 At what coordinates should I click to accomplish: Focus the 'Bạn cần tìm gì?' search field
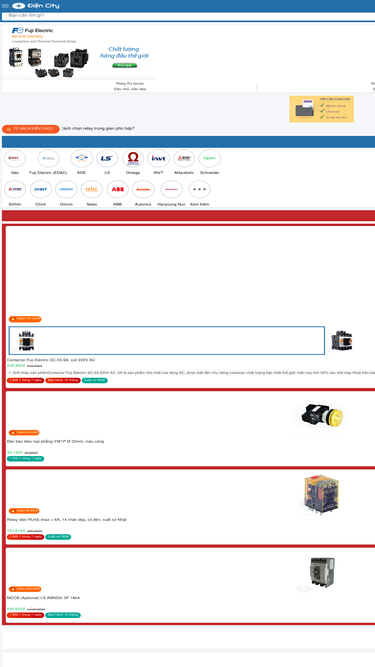(188, 16)
